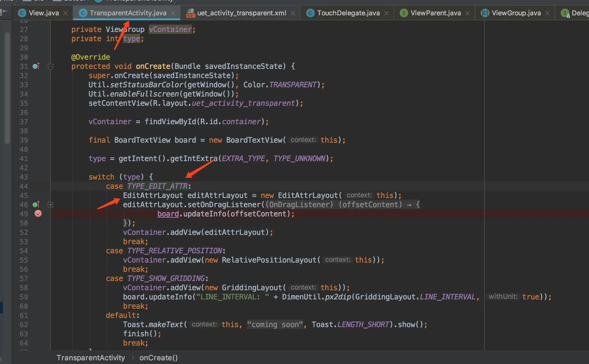Click RelativePositionLayout on line 55
The image size is (589, 364).
(269, 260)
